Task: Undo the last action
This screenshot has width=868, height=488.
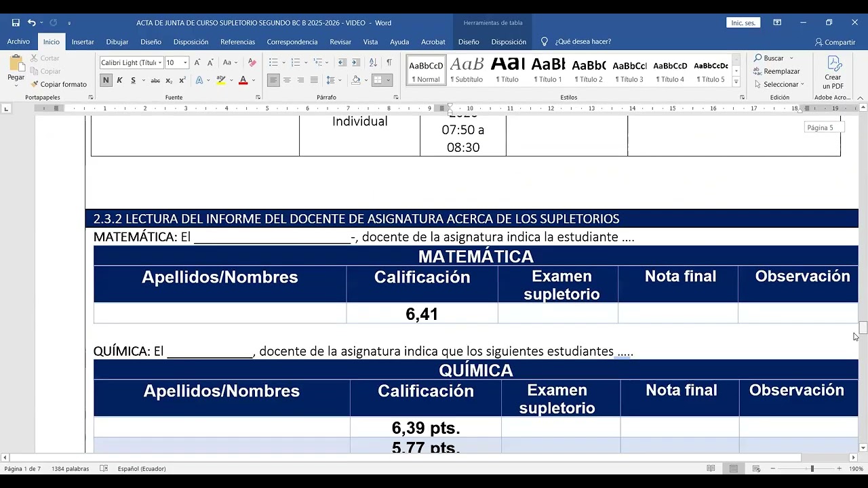Action: (31, 22)
